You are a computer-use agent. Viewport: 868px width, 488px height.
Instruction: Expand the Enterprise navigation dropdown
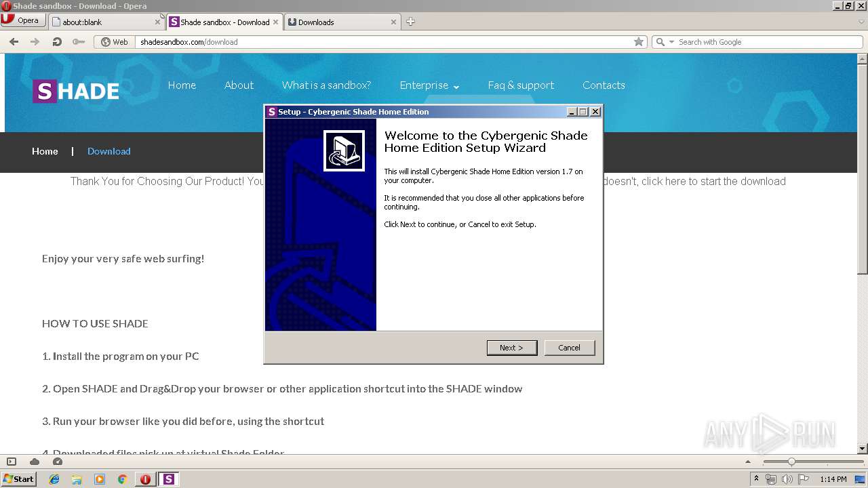coord(429,85)
